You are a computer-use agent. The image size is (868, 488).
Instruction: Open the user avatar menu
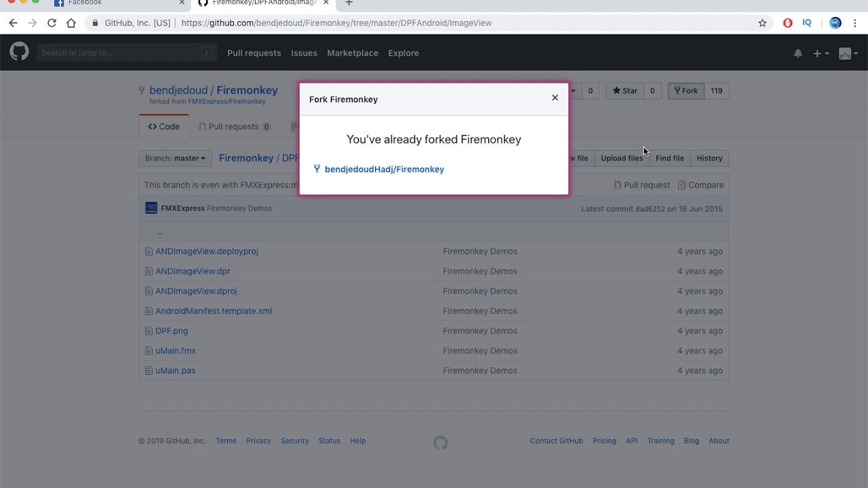tap(848, 53)
